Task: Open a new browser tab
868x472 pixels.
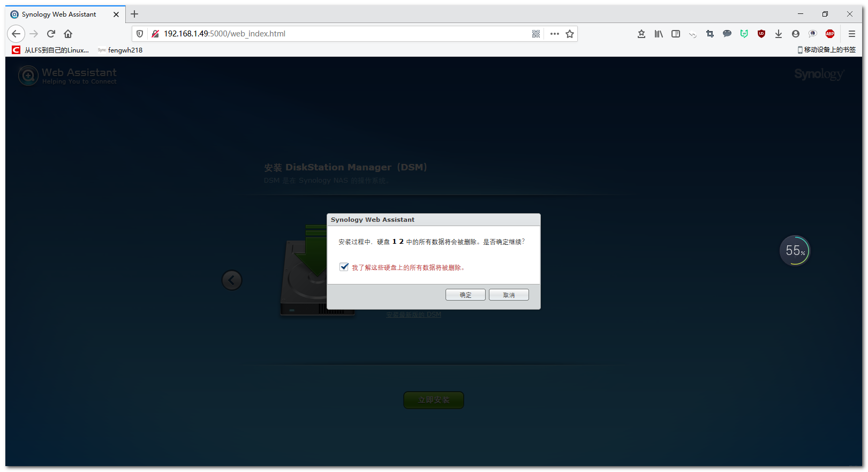Action: (134, 14)
